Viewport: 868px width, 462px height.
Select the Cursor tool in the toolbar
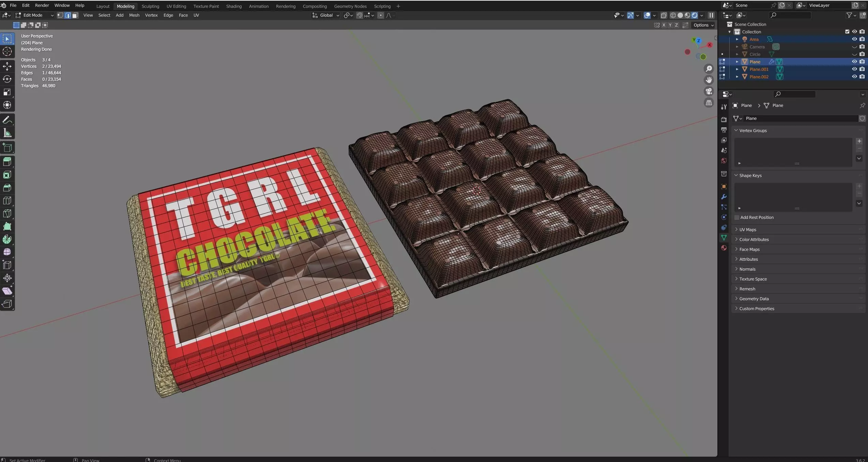coord(7,52)
